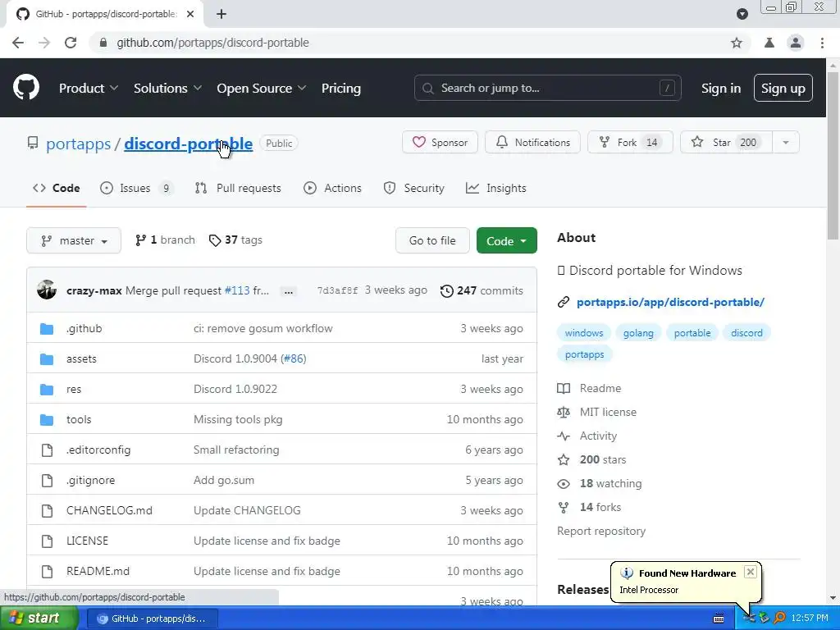Click the browser profile avatar icon

(x=796, y=43)
